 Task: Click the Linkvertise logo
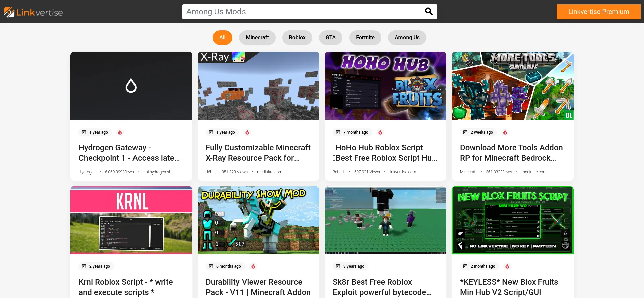(x=33, y=12)
